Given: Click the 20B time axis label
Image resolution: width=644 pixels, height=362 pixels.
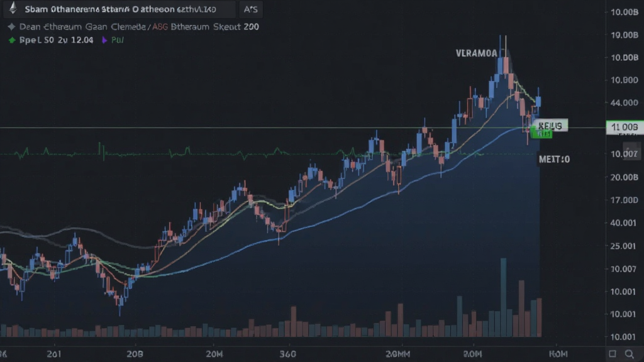Looking at the screenshot, I should pyautogui.click(x=135, y=354).
